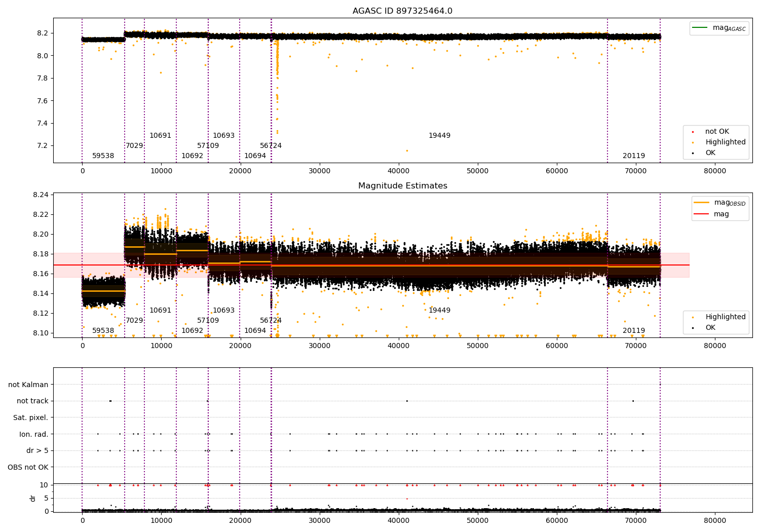Click the 'AGASC ID 897325464.0' plot title
Image resolution: width=760 pixels, height=532 pixels.
point(403,11)
